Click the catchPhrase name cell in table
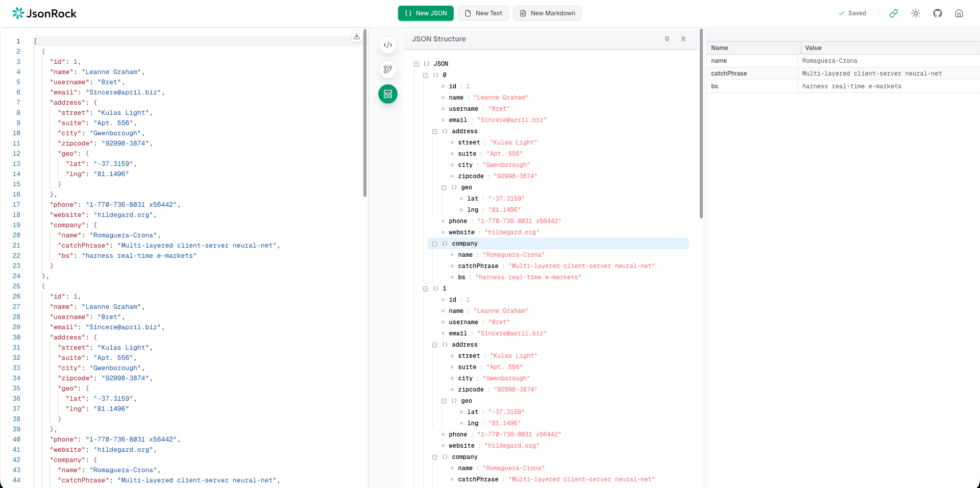Screen dimensions: 980x488 [752, 74]
